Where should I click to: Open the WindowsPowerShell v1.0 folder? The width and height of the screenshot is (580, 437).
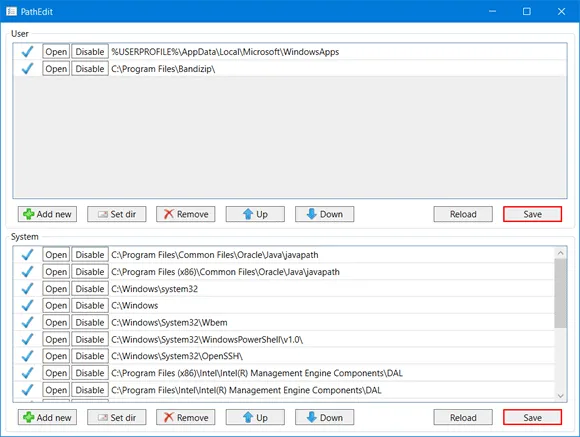(56, 339)
